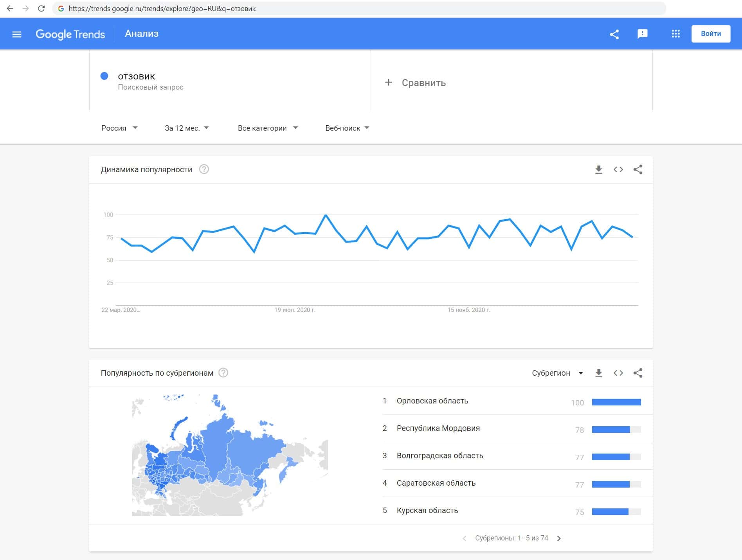Download the popularity dynamics chart CSV

[x=598, y=169]
